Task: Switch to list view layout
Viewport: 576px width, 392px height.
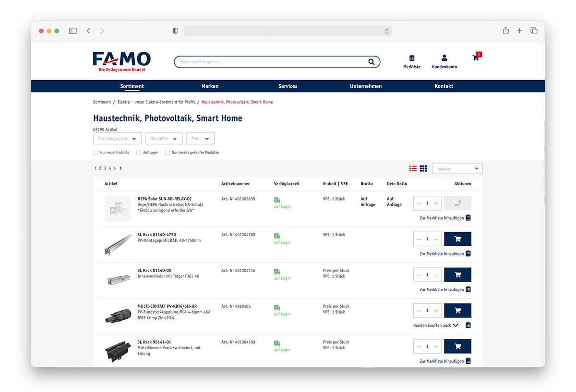Action: pos(413,168)
